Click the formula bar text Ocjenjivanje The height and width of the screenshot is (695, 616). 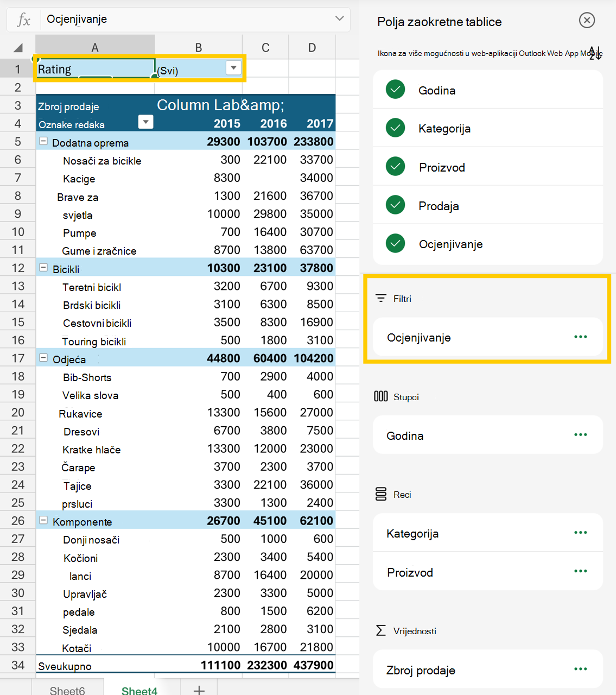click(77, 19)
